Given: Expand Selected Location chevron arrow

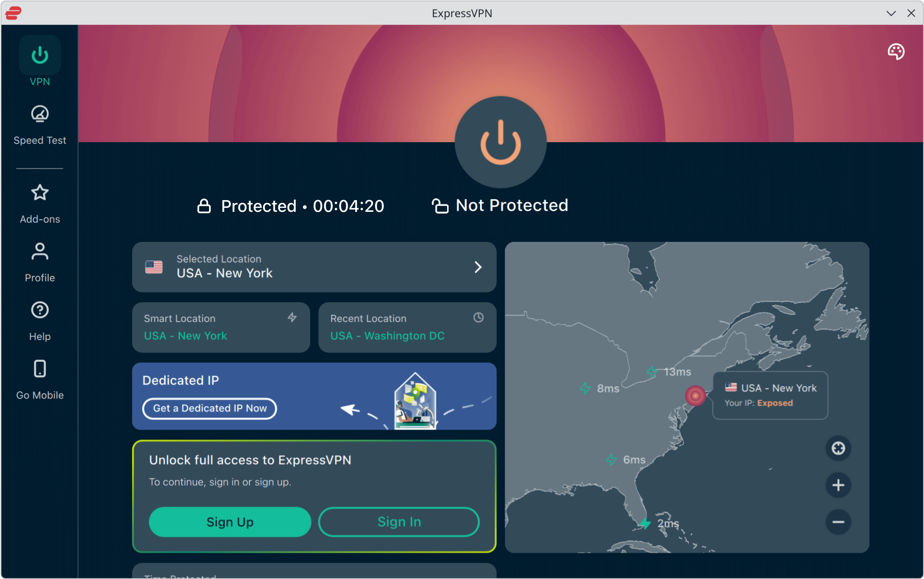Looking at the screenshot, I should tap(478, 267).
